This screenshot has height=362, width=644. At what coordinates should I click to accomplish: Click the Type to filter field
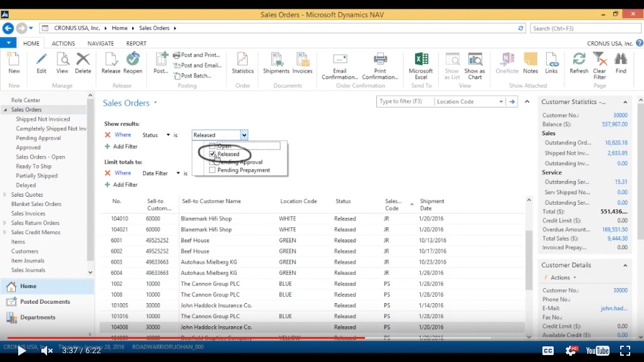coord(405,101)
